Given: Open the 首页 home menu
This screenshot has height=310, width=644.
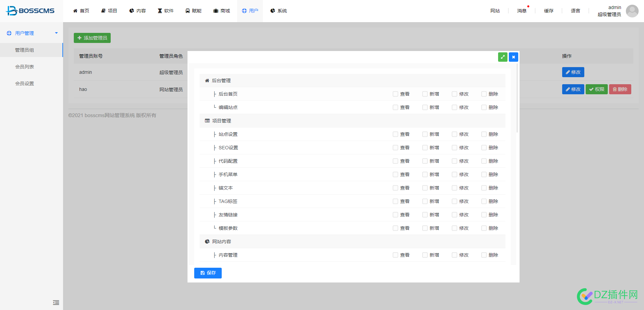Looking at the screenshot, I should tap(81, 11).
